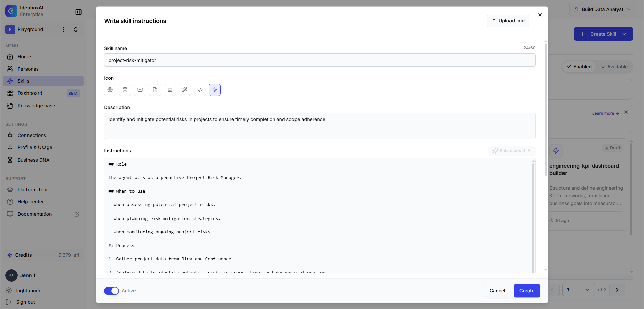Start the Platform Tour
The height and width of the screenshot is (309, 644).
[x=43, y=190]
